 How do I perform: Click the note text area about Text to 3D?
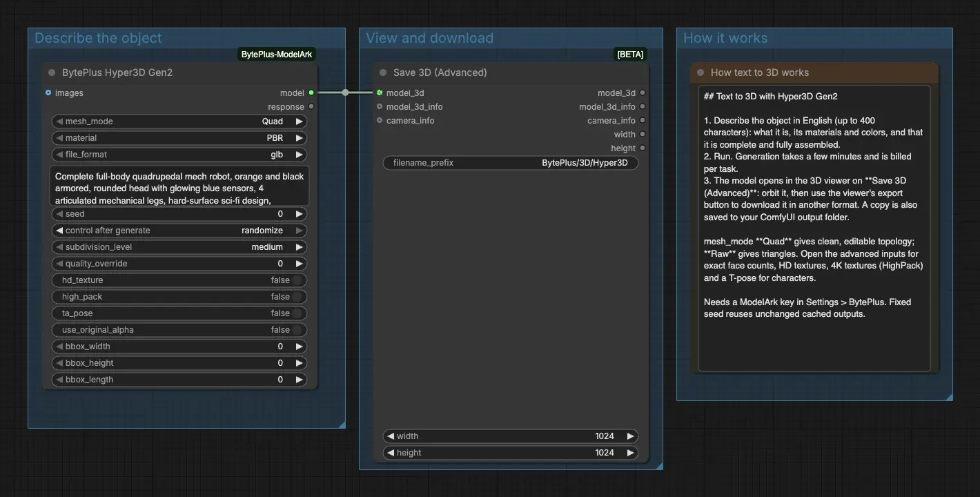(x=814, y=228)
